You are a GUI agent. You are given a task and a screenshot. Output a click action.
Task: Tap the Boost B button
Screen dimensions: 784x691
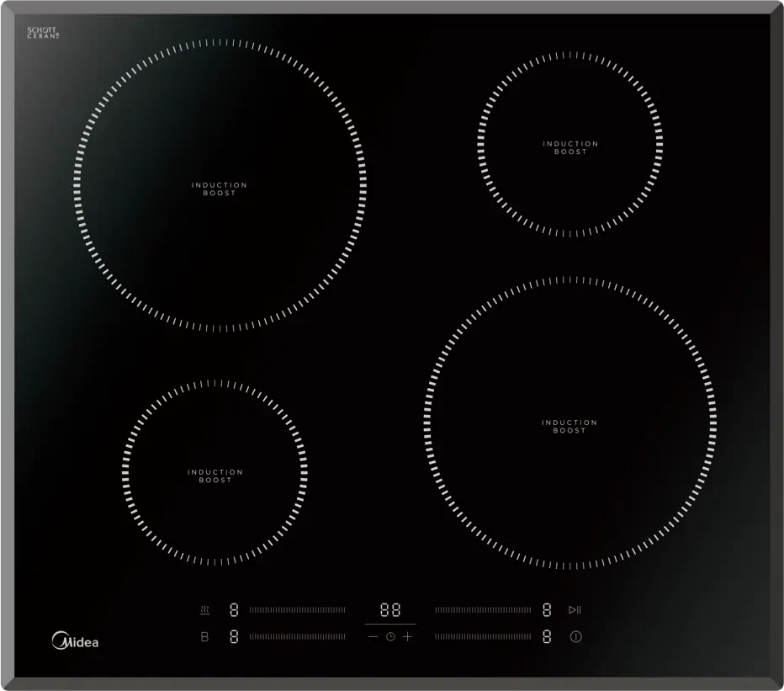(x=204, y=637)
